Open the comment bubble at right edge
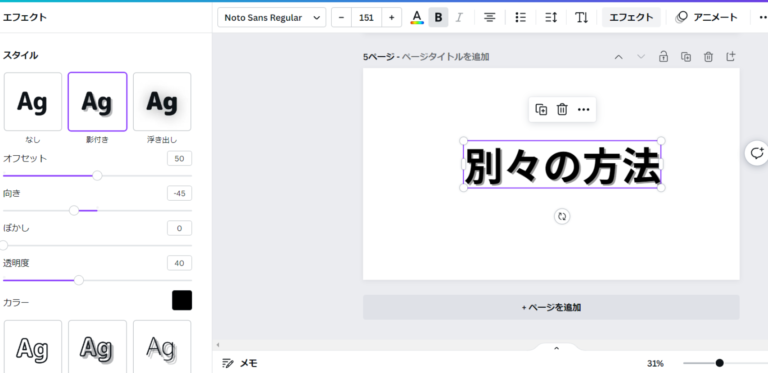Viewport: 768px width, 373px height. pos(757,153)
